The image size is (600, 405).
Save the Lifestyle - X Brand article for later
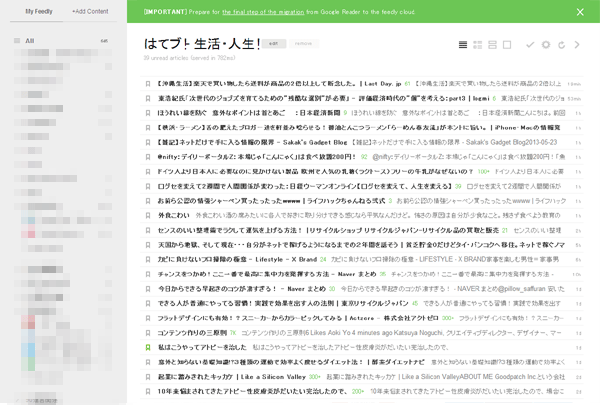tap(148, 260)
